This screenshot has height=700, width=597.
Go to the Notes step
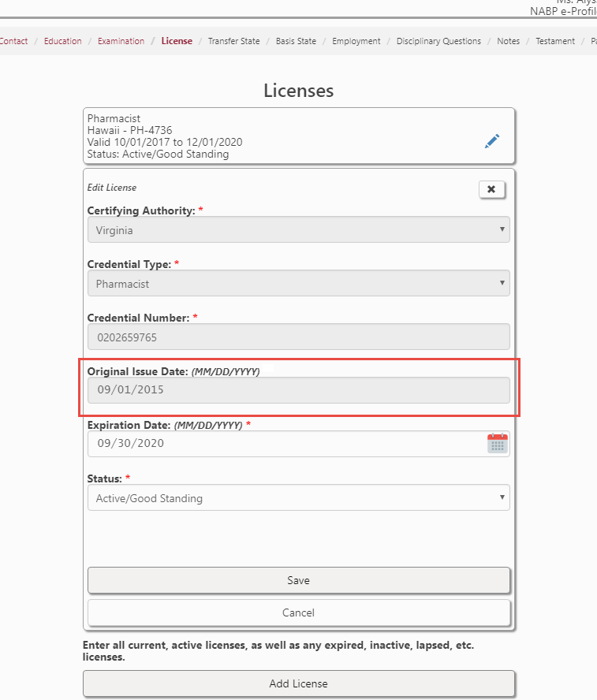click(509, 41)
